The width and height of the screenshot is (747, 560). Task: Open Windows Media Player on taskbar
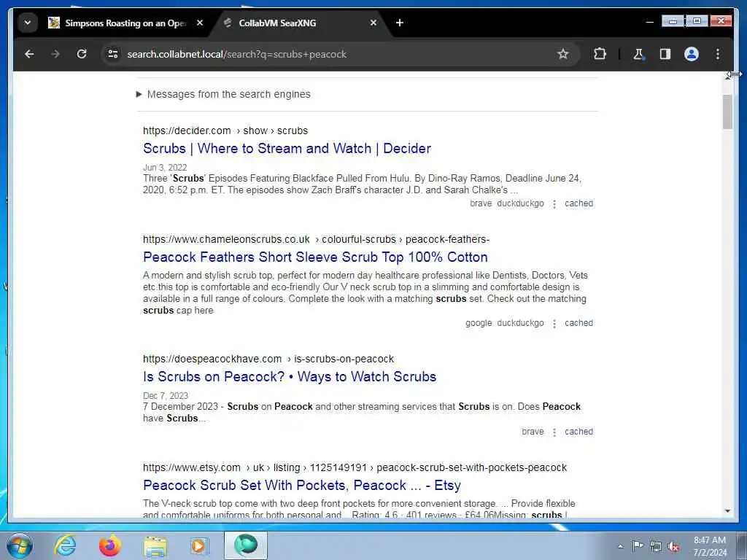(199, 545)
